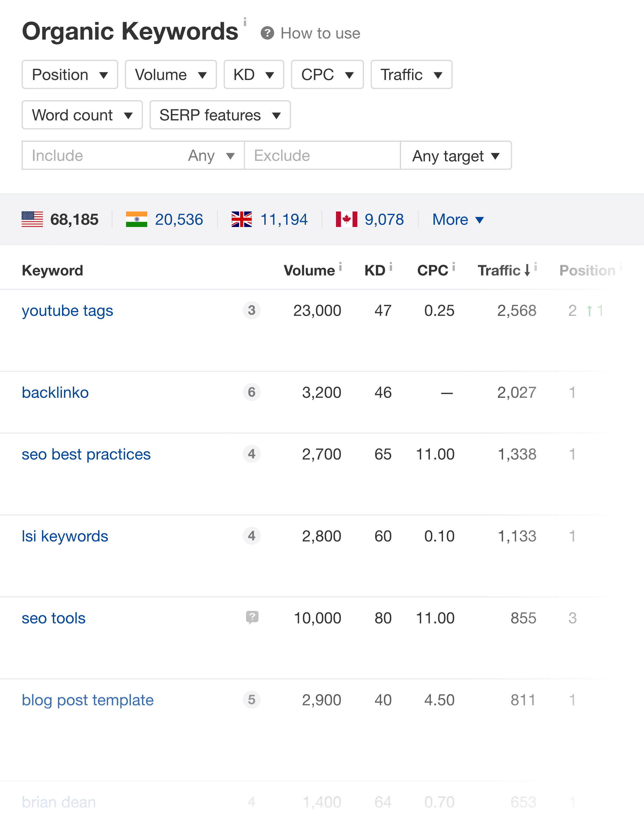The width and height of the screenshot is (644, 839).
Task: Open the Any match-type dropdown in Include
Action: (x=211, y=156)
